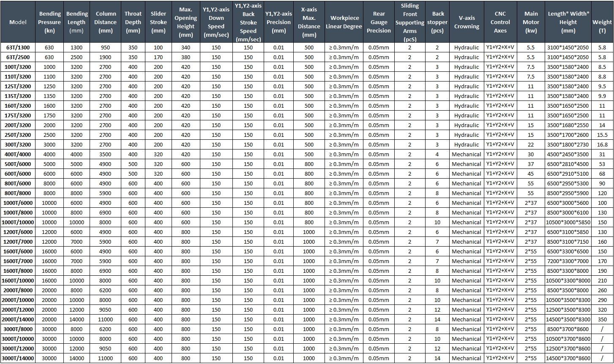Image resolution: width=614 pixels, height=364 pixels.
Task: Select the V-axis Crowning header cell
Action: point(467,22)
